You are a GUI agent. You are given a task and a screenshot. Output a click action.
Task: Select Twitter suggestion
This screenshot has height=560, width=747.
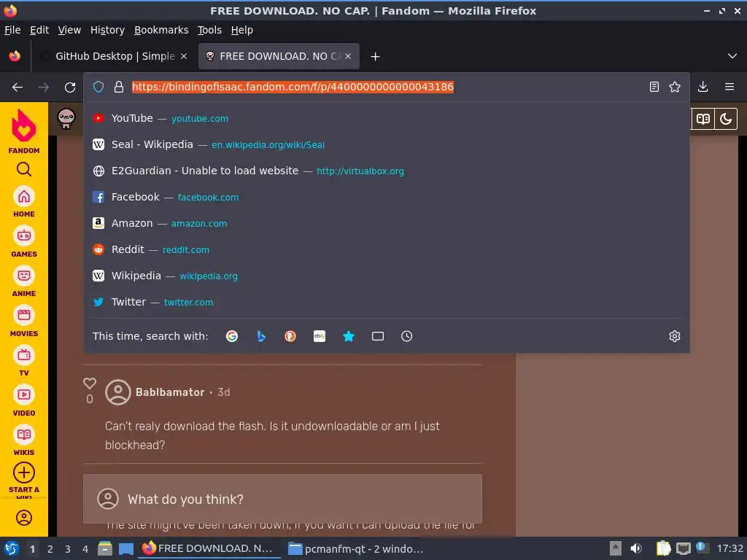coord(387,301)
